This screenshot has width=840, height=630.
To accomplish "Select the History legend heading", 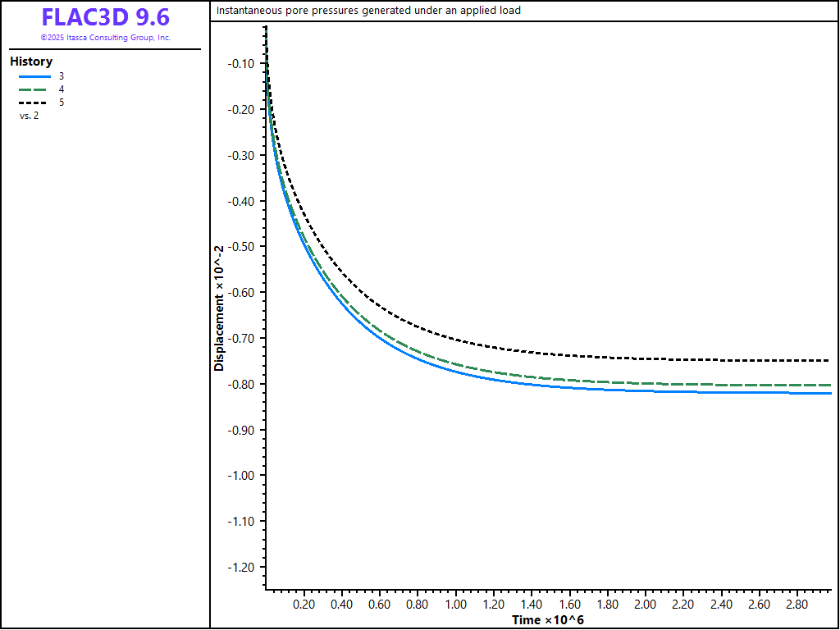I will click(31, 62).
